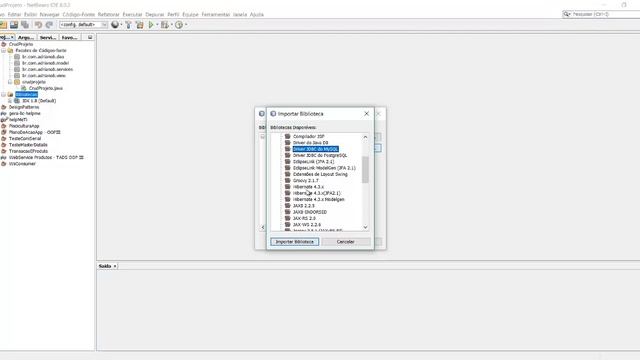Image resolution: width=640 pixels, height=360 pixels.
Task: Open the Ferramentas menu
Action: tap(216, 14)
